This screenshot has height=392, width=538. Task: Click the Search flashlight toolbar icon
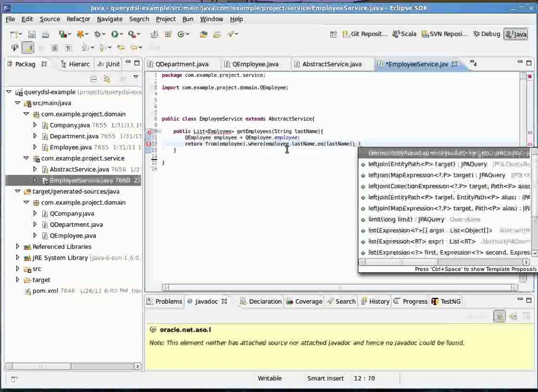coord(231,34)
